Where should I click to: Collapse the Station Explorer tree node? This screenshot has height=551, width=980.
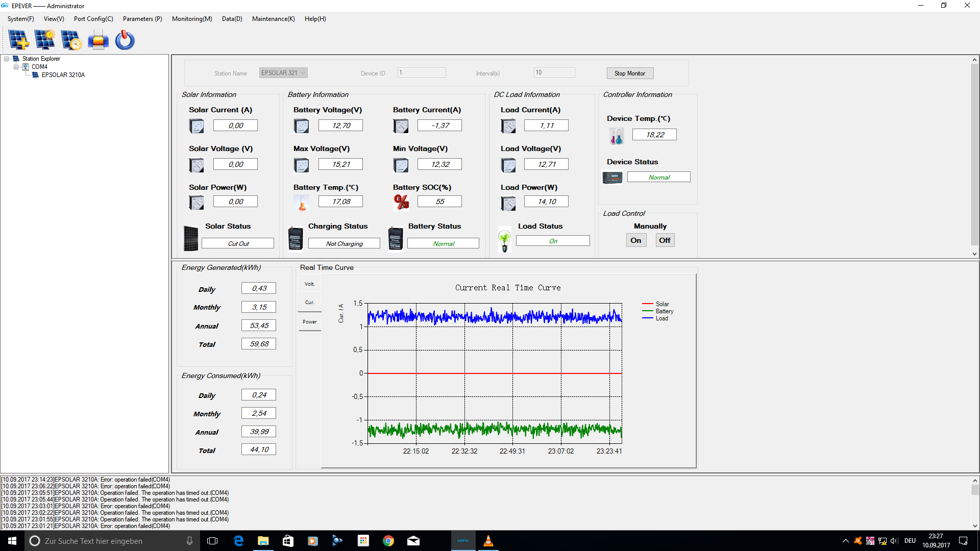pyautogui.click(x=7, y=59)
